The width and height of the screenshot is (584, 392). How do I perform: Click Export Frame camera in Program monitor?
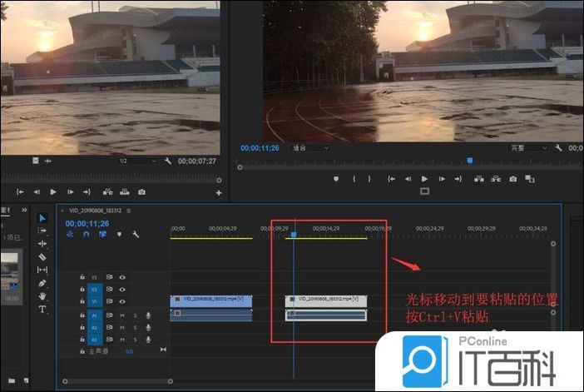pos(512,179)
